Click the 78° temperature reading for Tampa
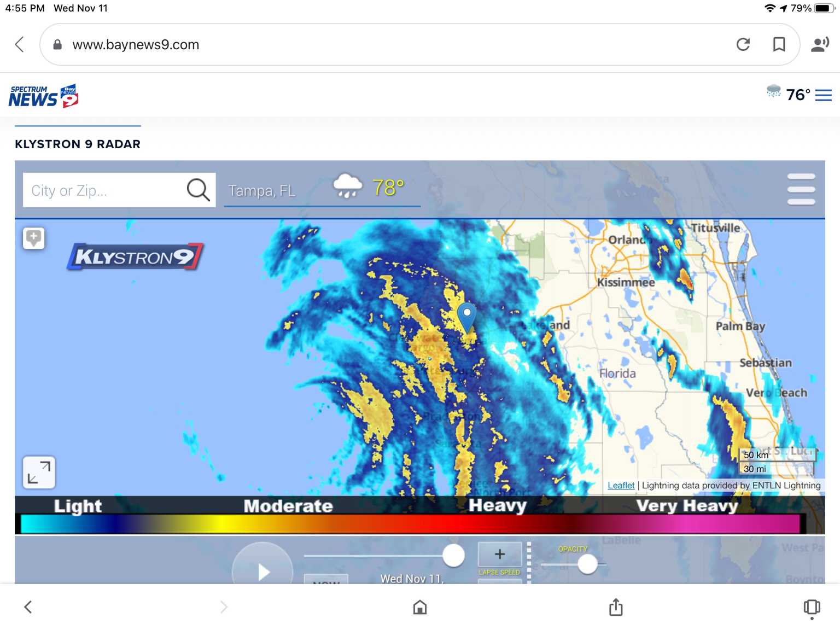840x630 pixels. pyautogui.click(x=388, y=188)
